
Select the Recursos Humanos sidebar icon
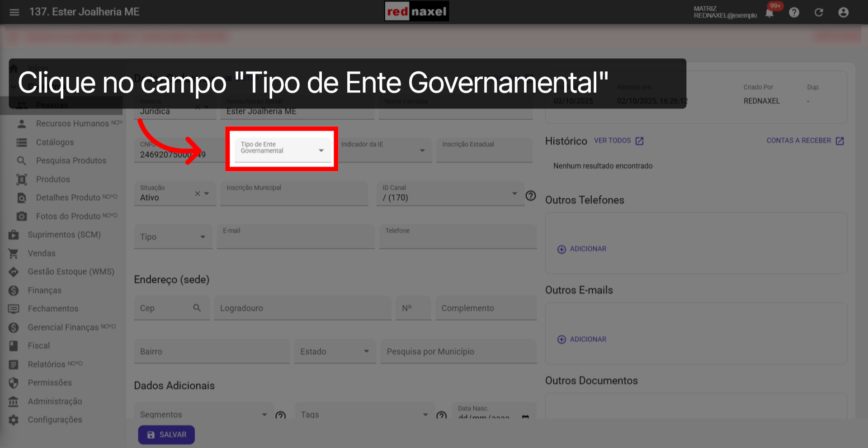pyautogui.click(x=22, y=123)
